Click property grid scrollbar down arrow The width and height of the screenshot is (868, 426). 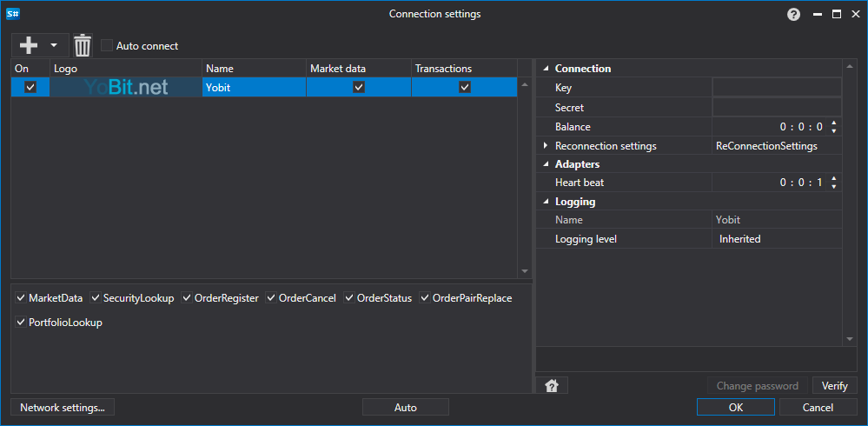tap(849, 338)
